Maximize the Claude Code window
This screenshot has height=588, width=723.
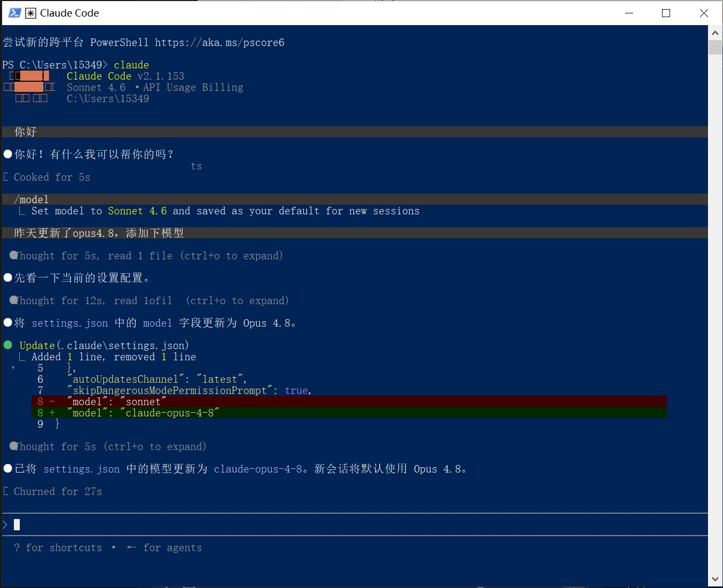click(x=666, y=13)
